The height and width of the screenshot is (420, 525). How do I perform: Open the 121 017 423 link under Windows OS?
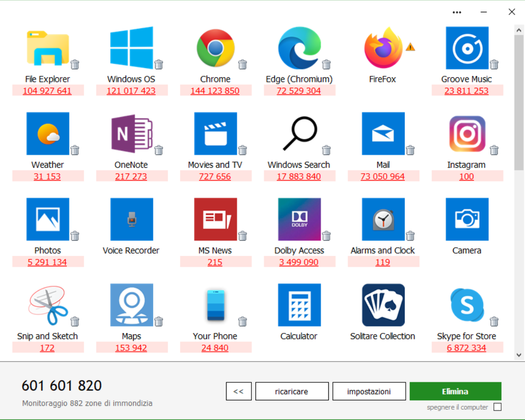[x=131, y=91]
